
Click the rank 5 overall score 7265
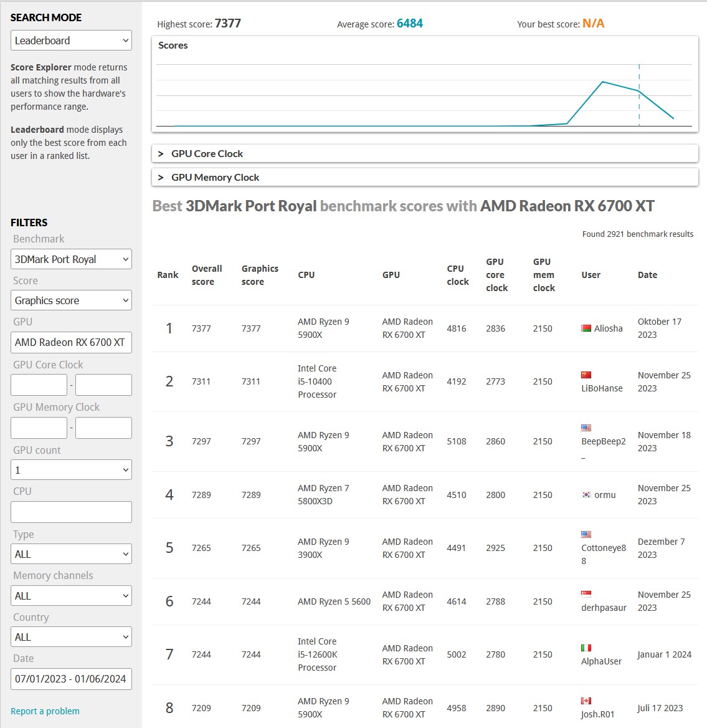tap(201, 548)
